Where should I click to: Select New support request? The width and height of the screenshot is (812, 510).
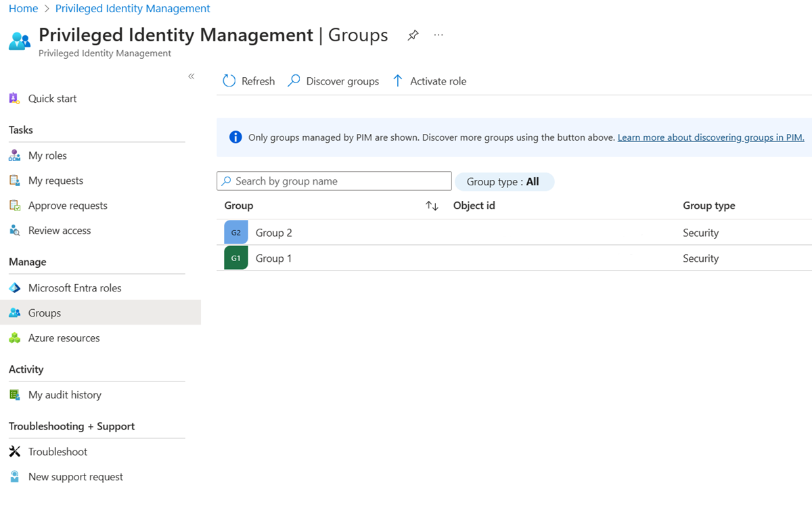tap(75, 477)
